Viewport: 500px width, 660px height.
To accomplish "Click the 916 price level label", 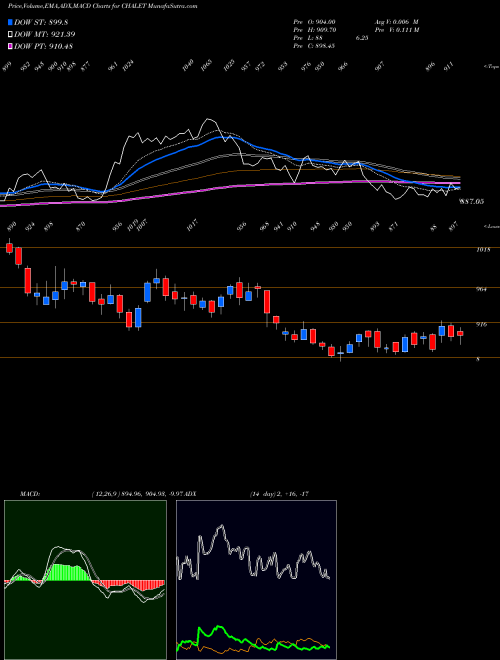I will [481, 325].
